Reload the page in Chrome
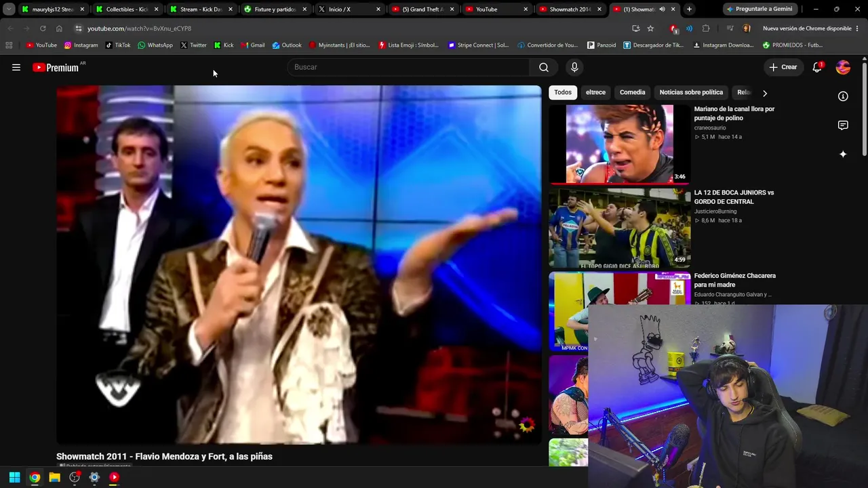Image resolution: width=868 pixels, height=488 pixels. click(x=43, y=28)
